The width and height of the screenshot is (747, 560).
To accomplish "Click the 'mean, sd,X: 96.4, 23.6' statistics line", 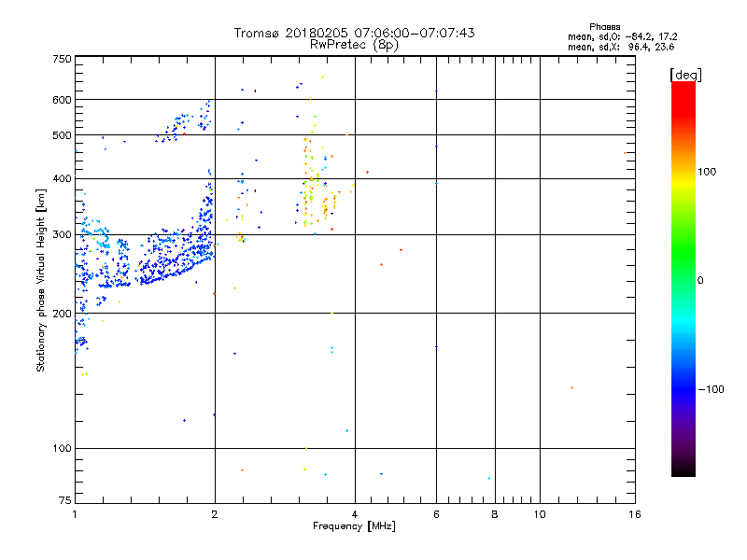I will [621, 47].
